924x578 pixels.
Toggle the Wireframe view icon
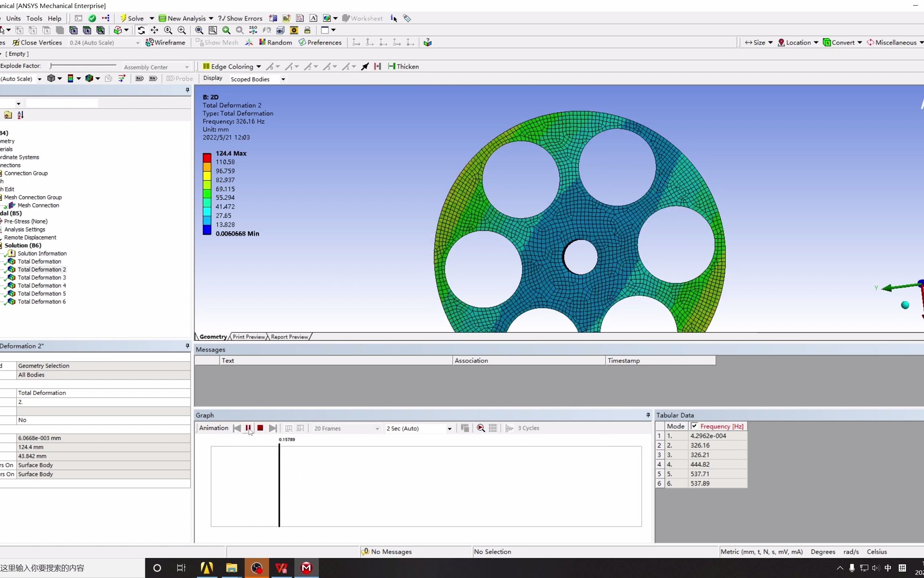click(x=150, y=43)
